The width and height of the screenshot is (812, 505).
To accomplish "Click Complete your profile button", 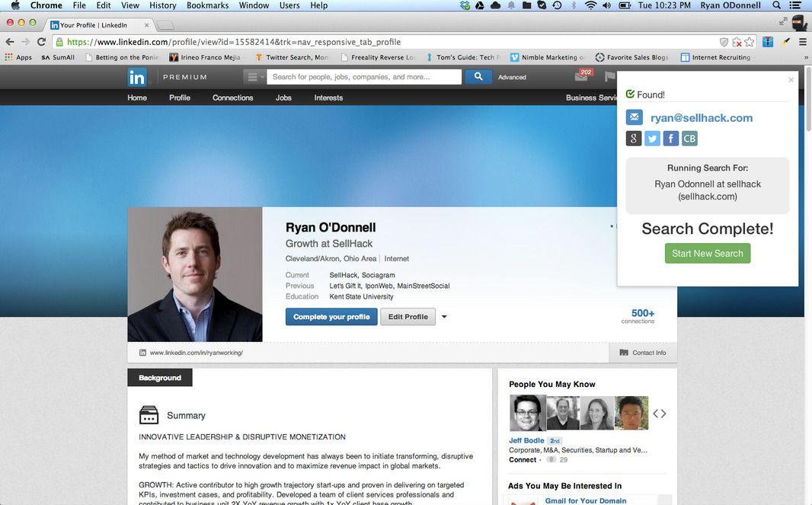I will point(331,316).
